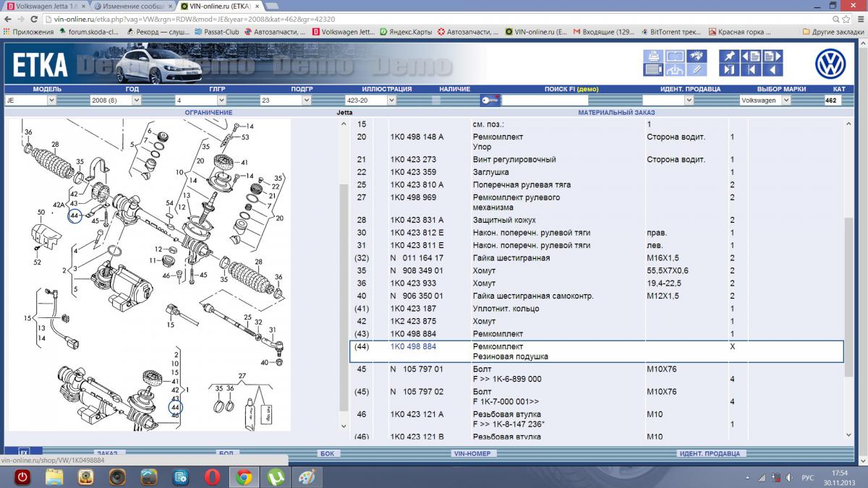
Task: Click the БОК button at bottom
Action: [327, 453]
